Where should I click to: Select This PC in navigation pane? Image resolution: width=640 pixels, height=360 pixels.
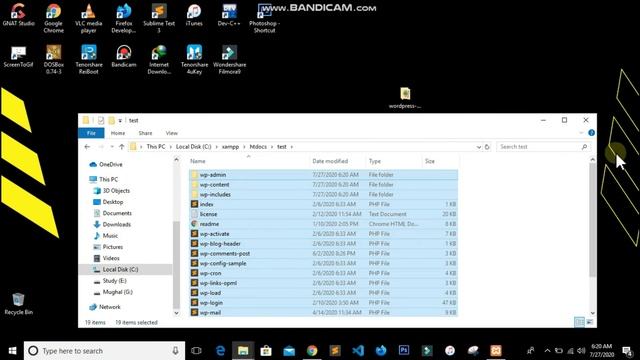click(x=104, y=179)
